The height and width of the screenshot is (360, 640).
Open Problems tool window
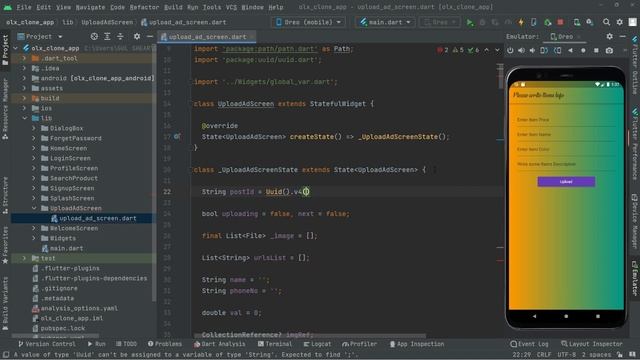(x=164, y=344)
